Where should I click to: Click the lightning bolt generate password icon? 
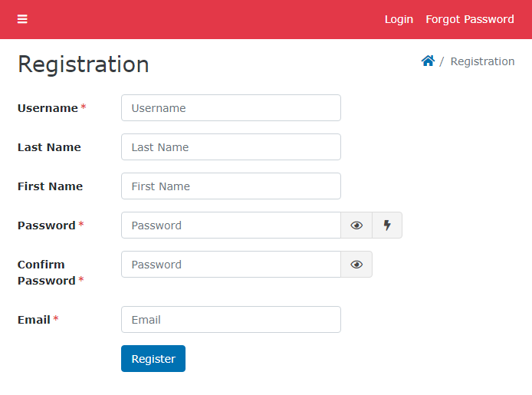[x=387, y=225]
